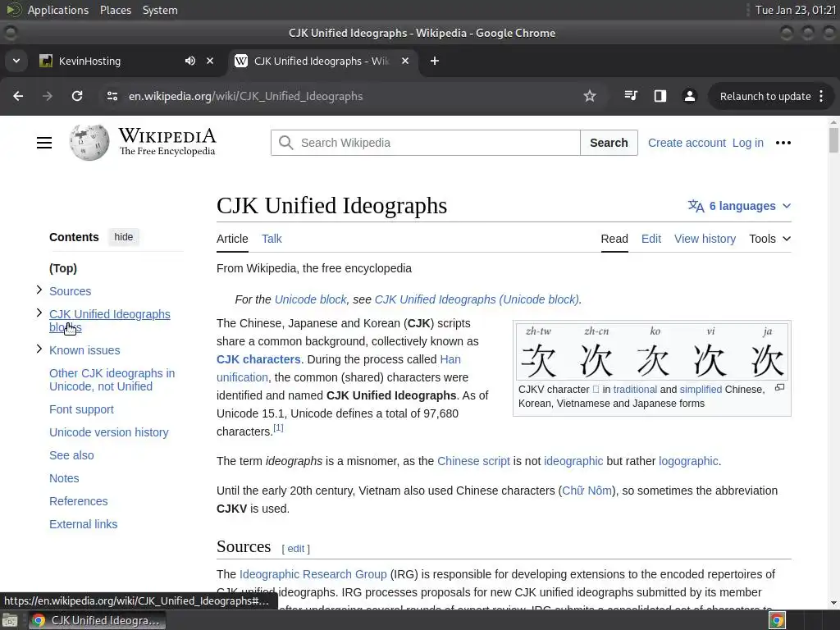Open Other CJK ideographs in Unicode contents link
The width and height of the screenshot is (840, 630).
pyautogui.click(x=112, y=380)
